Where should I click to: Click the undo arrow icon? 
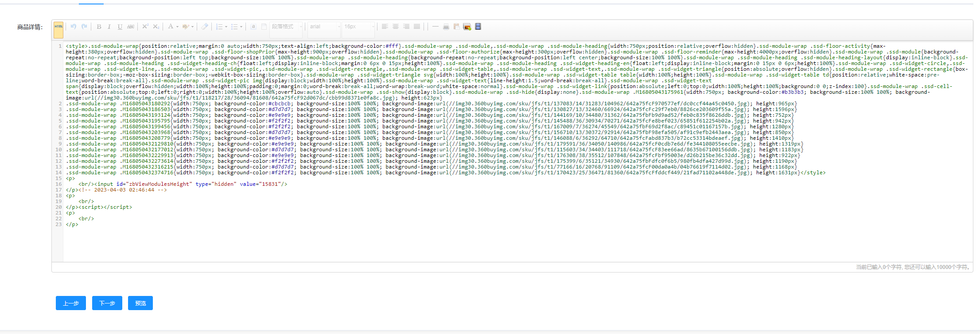point(74,27)
